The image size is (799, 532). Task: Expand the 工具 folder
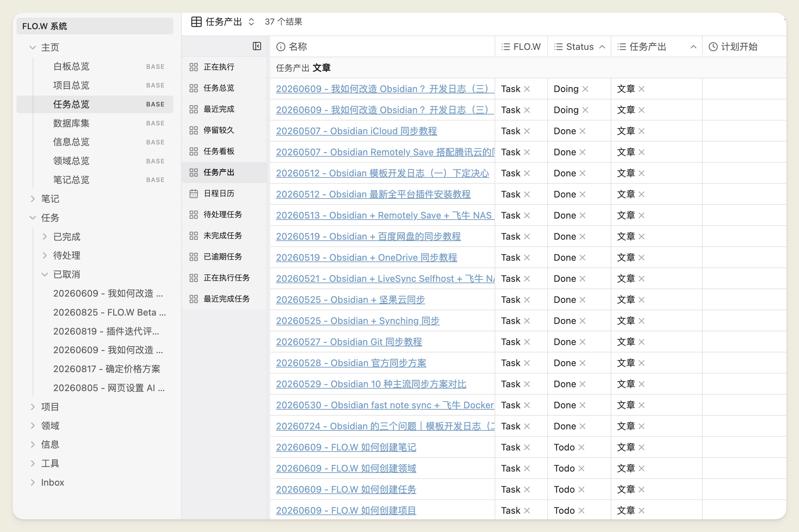point(33,463)
